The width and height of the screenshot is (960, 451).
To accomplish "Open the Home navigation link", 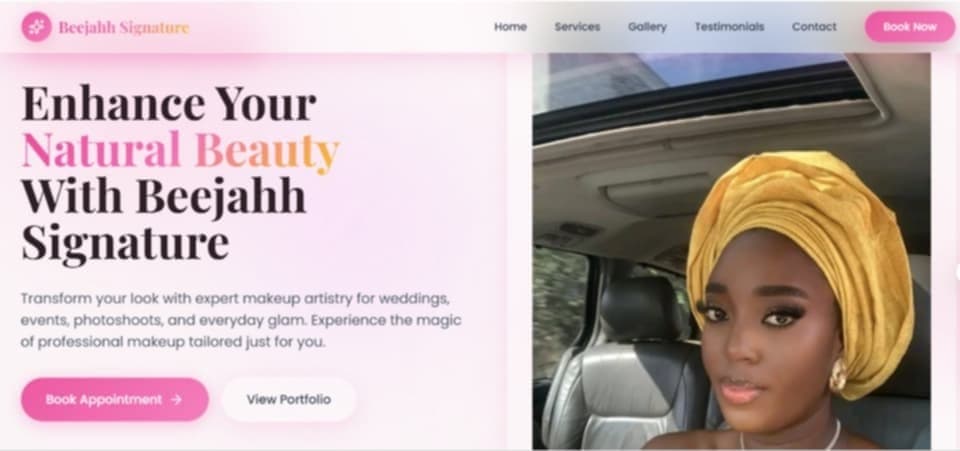I will [510, 27].
